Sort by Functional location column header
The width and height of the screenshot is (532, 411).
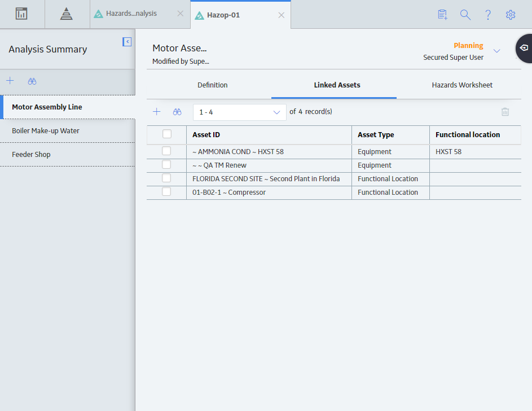[468, 135]
